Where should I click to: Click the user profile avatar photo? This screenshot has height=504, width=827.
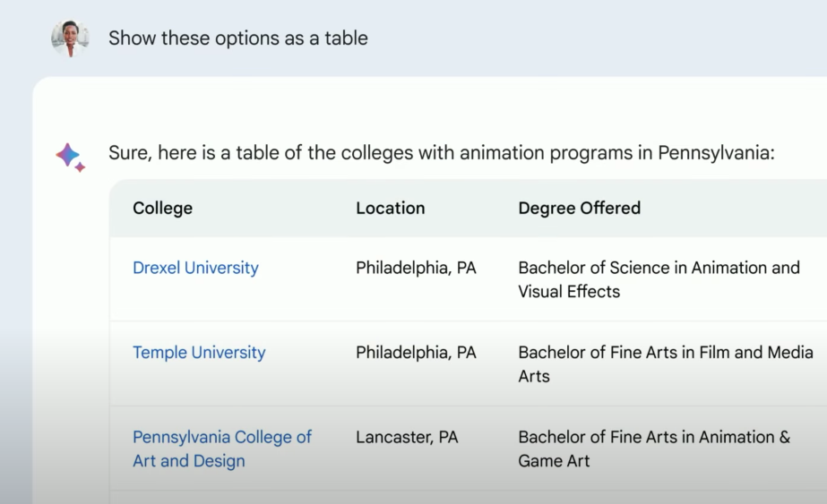click(70, 38)
